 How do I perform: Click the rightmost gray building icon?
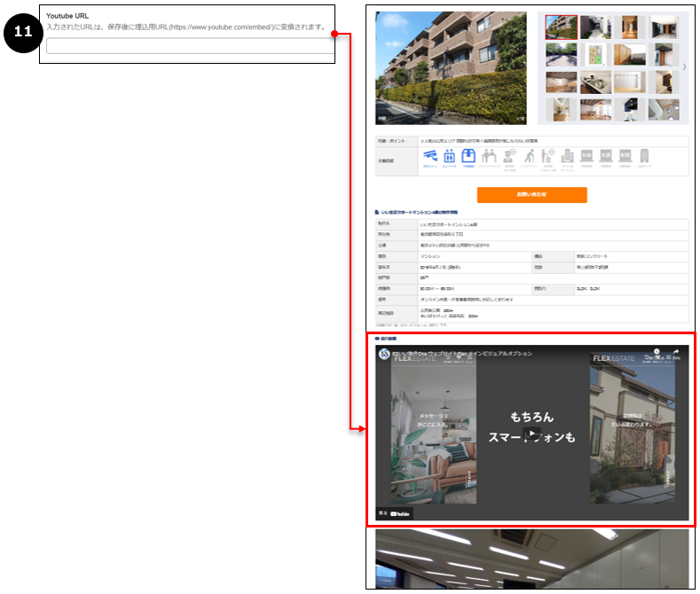point(645,156)
